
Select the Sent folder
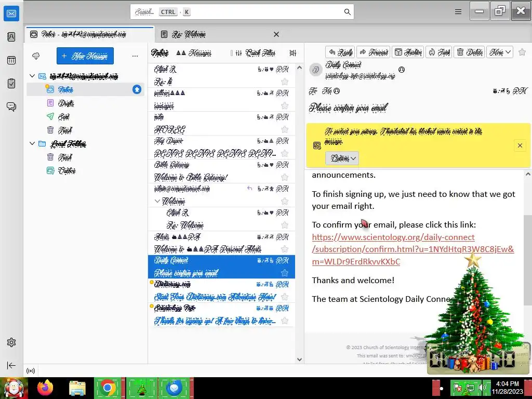point(86,117)
